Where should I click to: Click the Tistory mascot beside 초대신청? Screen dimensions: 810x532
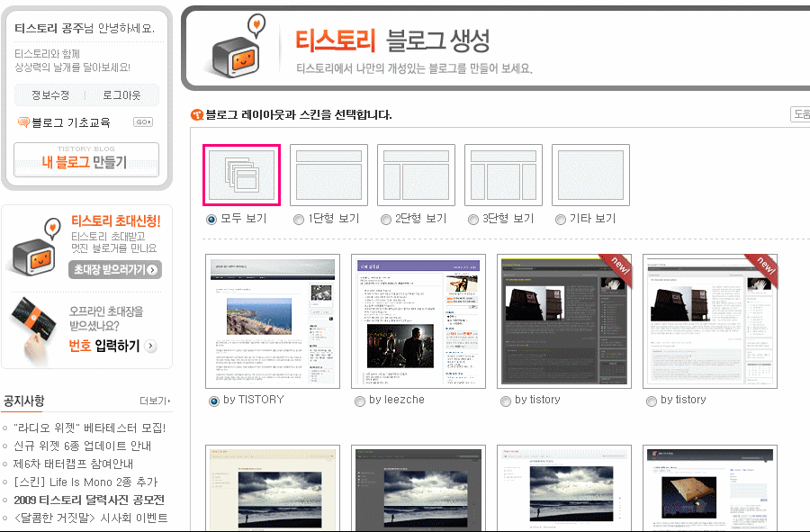[x=36, y=247]
